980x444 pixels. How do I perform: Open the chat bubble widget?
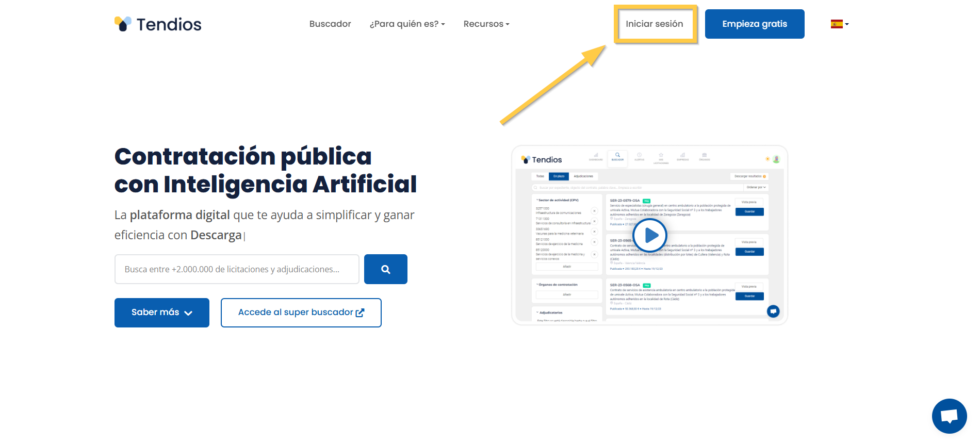coord(949,416)
